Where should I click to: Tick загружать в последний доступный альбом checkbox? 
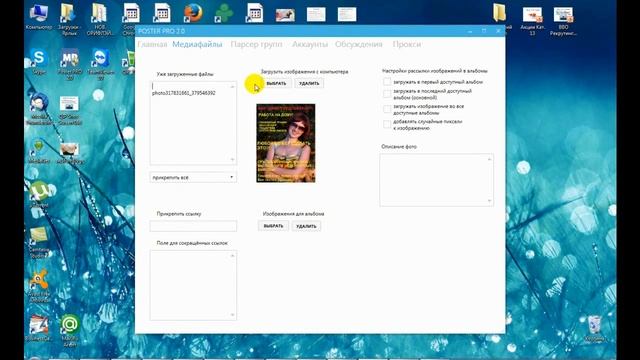(387, 94)
